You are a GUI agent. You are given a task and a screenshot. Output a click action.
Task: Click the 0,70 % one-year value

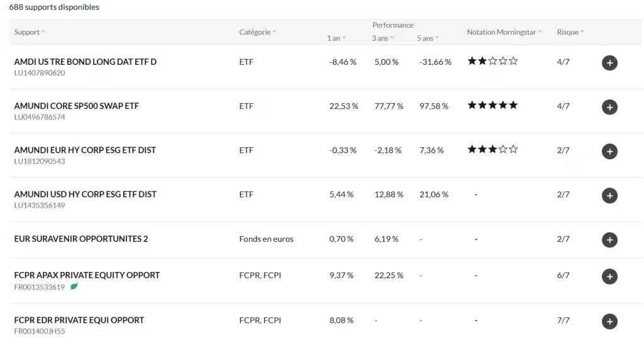[341, 239]
